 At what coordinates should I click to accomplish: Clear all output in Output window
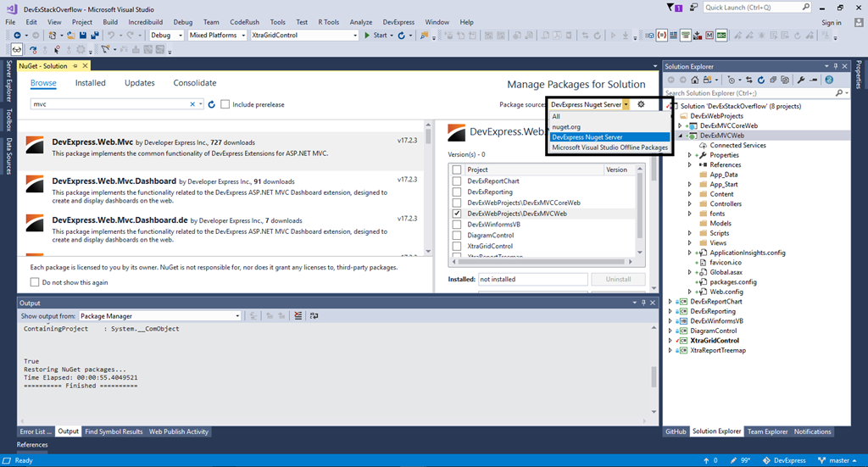[298, 316]
